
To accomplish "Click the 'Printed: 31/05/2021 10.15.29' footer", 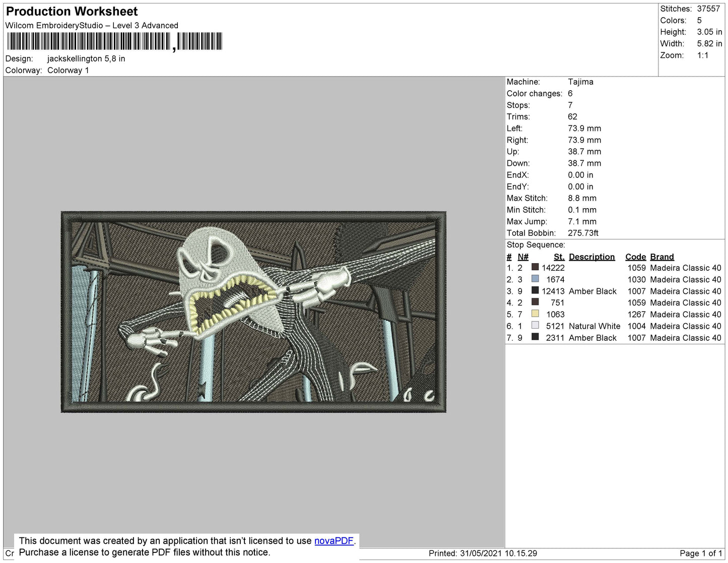I will coord(483,553).
